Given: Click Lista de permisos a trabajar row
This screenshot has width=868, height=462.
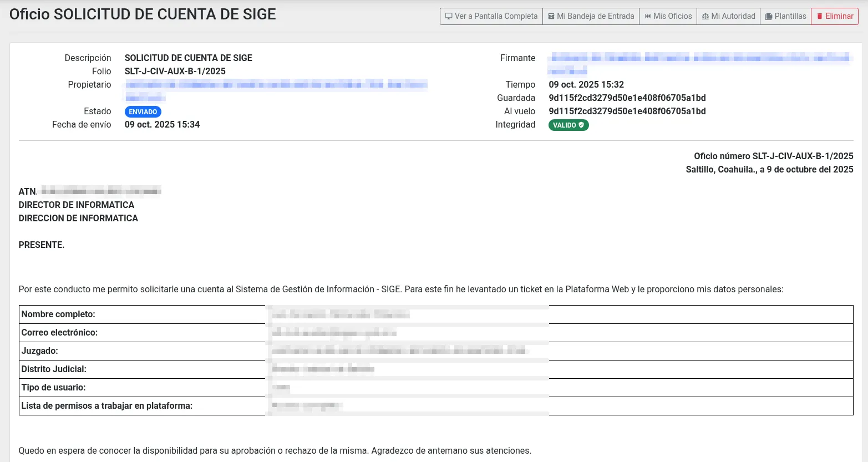Looking at the screenshot, I should click(x=106, y=406).
